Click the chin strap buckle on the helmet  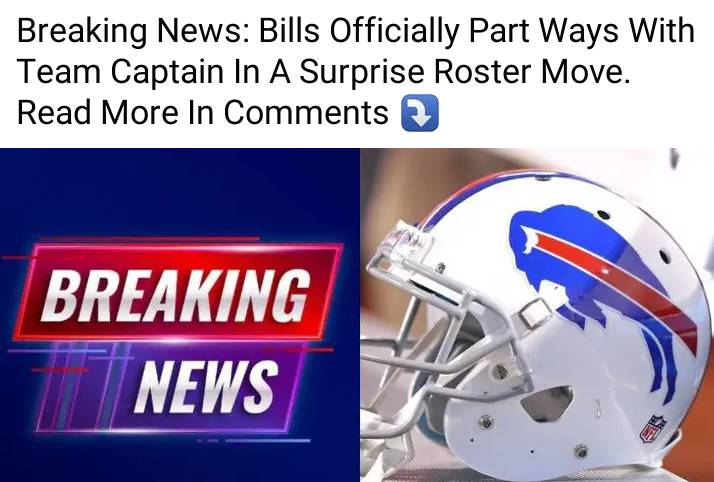click(x=536, y=314)
